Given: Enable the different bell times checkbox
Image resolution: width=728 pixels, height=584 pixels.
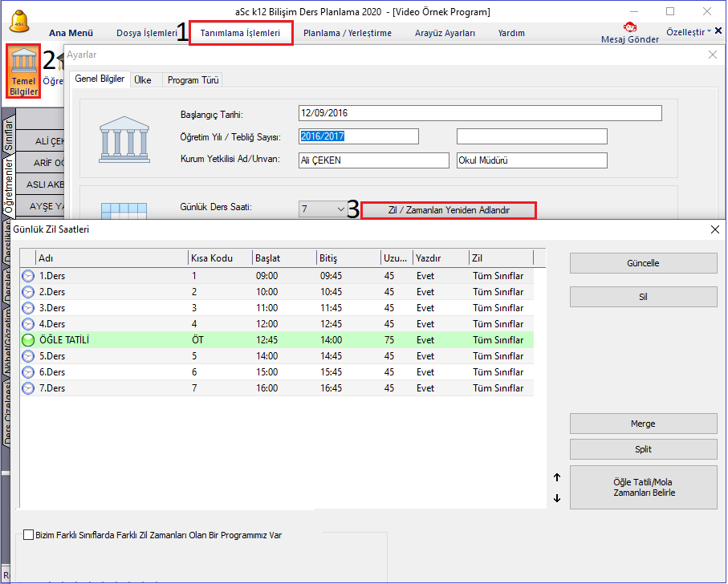Looking at the screenshot, I should point(29,535).
